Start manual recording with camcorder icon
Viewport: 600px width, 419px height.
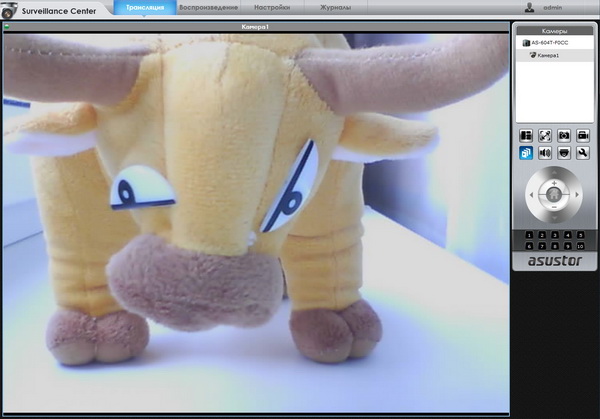coord(583,135)
